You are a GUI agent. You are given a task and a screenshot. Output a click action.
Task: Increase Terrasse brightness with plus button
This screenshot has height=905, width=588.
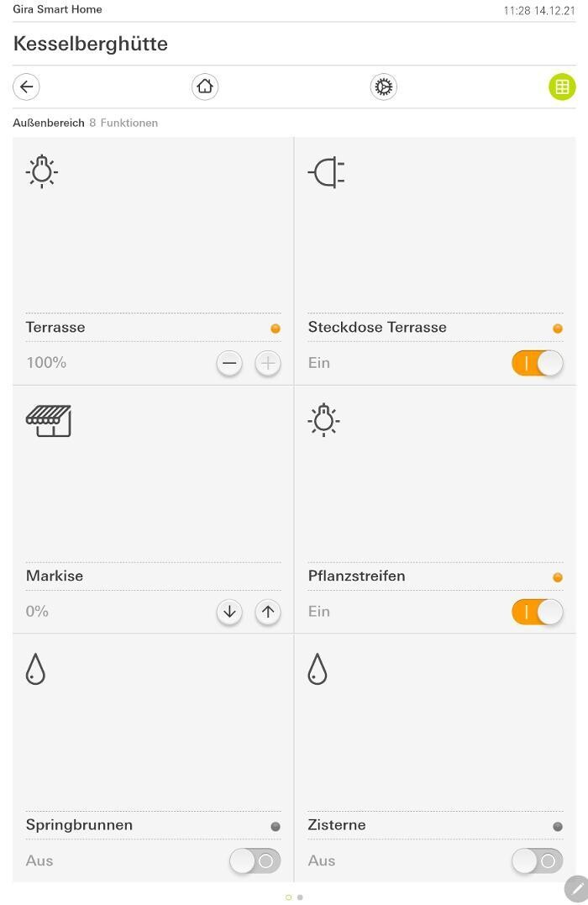tap(268, 363)
